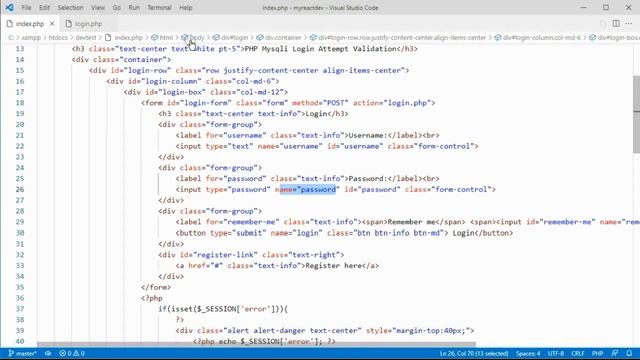Click the cloud sync status bar icon
This screenshot has height=360, width=640.
[48, 353]
